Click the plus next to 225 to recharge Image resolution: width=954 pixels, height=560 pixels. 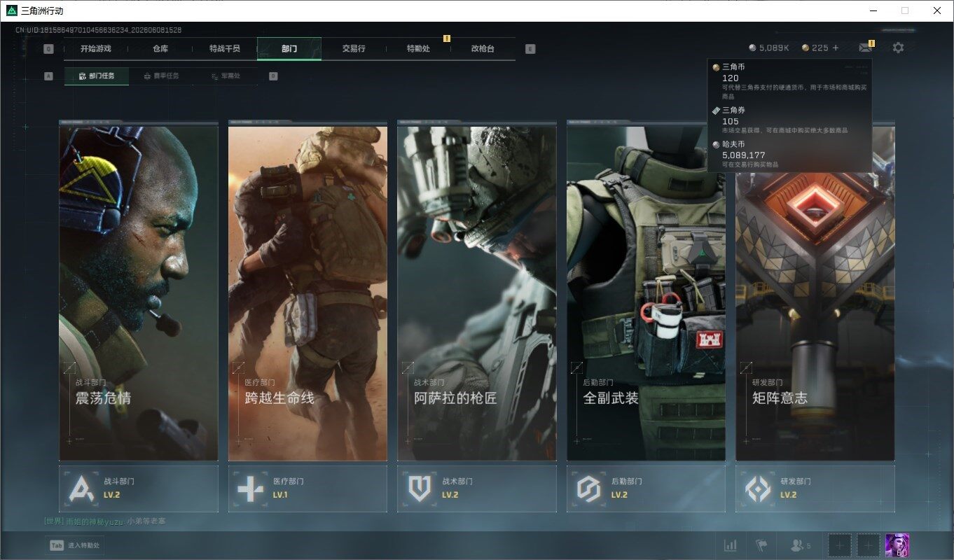(x=835, y=48)
